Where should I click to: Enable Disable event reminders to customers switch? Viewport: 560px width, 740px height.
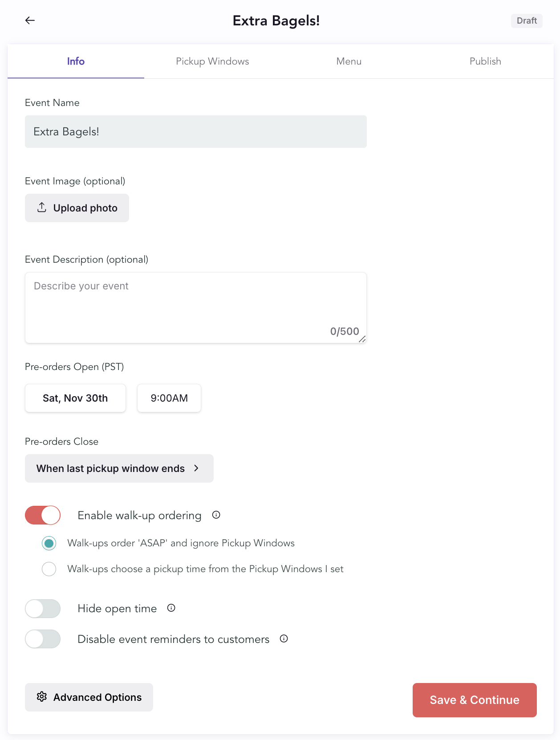coord(43,639)
